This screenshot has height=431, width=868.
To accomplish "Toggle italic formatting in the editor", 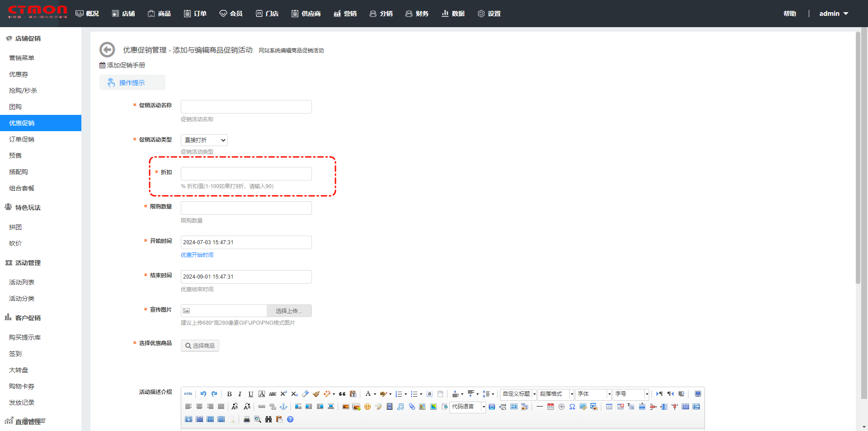I will pyautogui.click(x=240, y=394).
